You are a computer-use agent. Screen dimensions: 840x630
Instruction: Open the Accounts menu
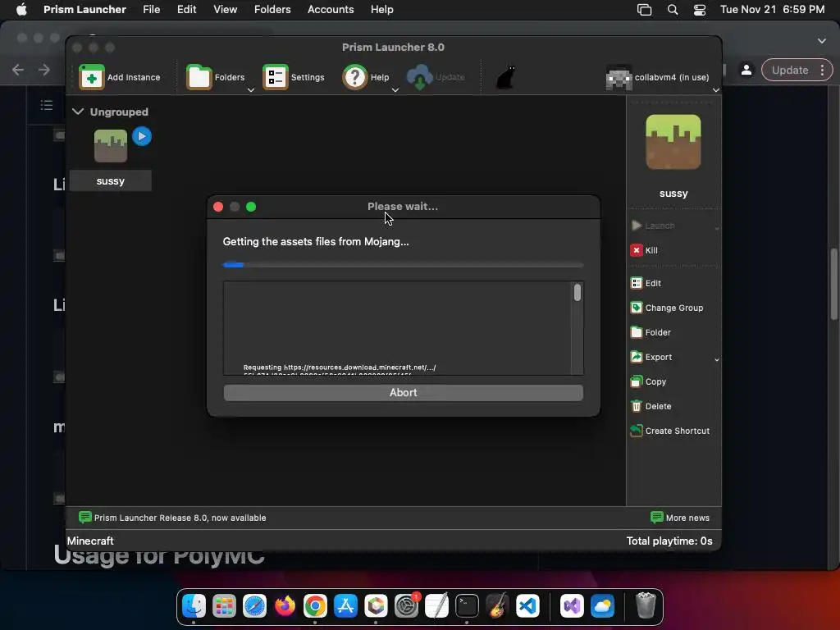pos(331,9)
